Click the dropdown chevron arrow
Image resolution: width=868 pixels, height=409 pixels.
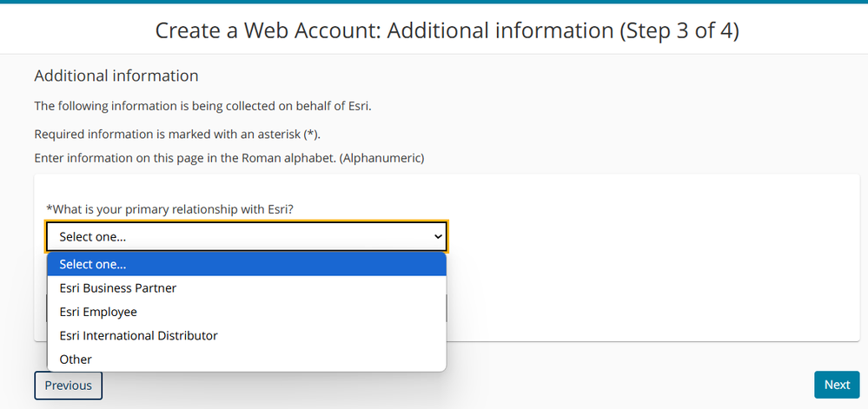coord(437,236)
